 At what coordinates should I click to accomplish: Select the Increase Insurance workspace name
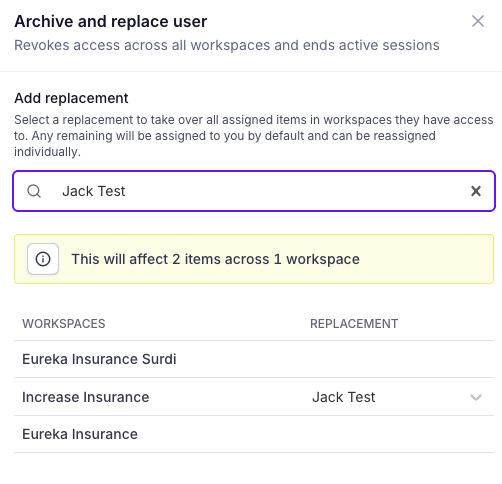tap(86, 397)
